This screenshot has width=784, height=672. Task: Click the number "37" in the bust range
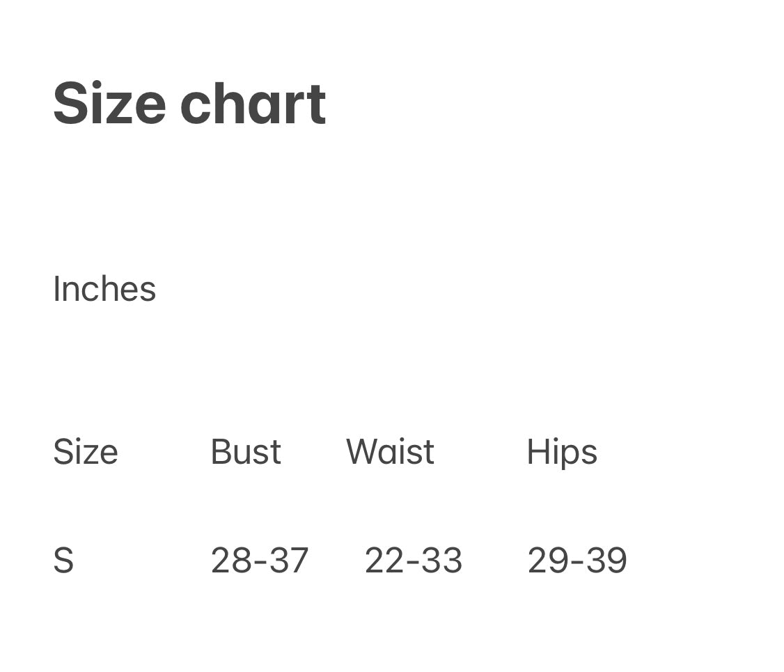point(289,561)
